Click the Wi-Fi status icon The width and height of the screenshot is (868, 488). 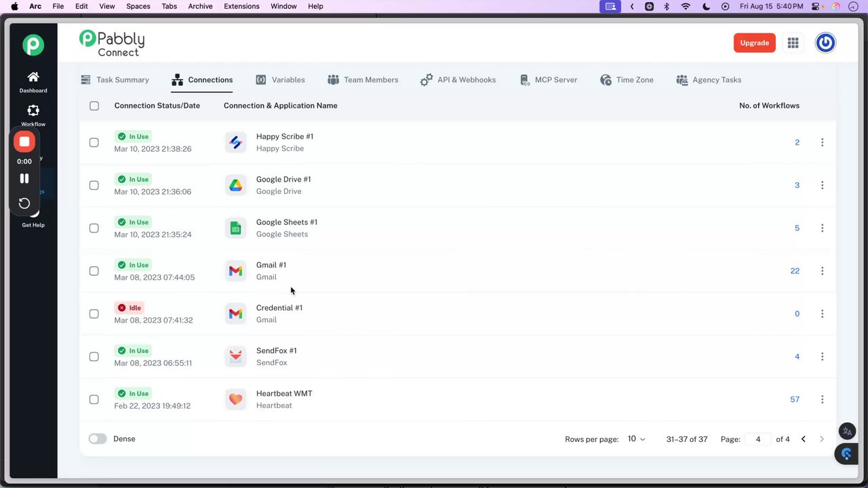[x=686, y=6]
